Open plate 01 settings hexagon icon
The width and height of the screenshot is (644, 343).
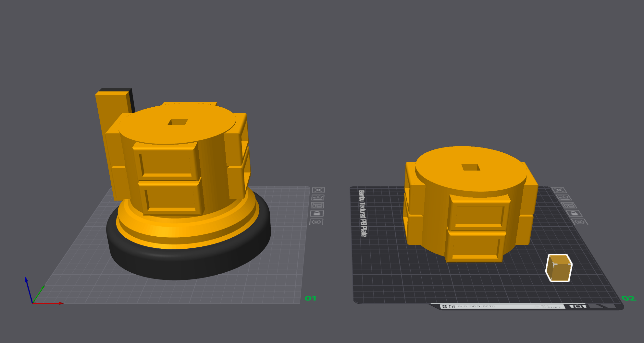click(x=316, y=222)
